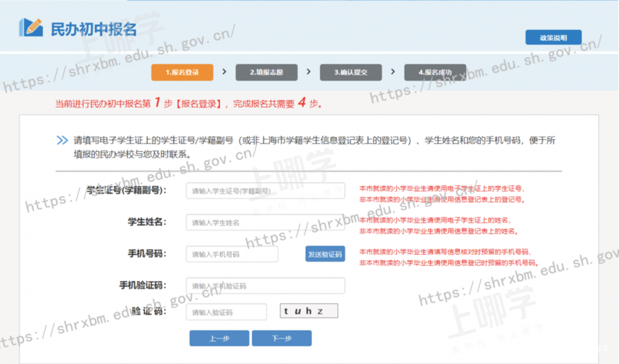
Task: Go back with the 上一步 button
Action: (x=219, y=339)
